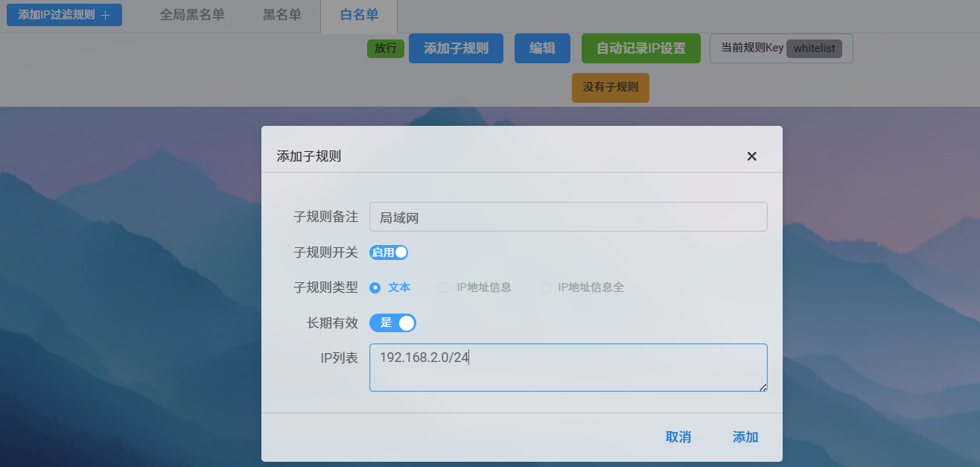The width and height of the screenshot is (980, 467).
Task: Choose the IP地址信息 option
Action: (x=443, y=287)
